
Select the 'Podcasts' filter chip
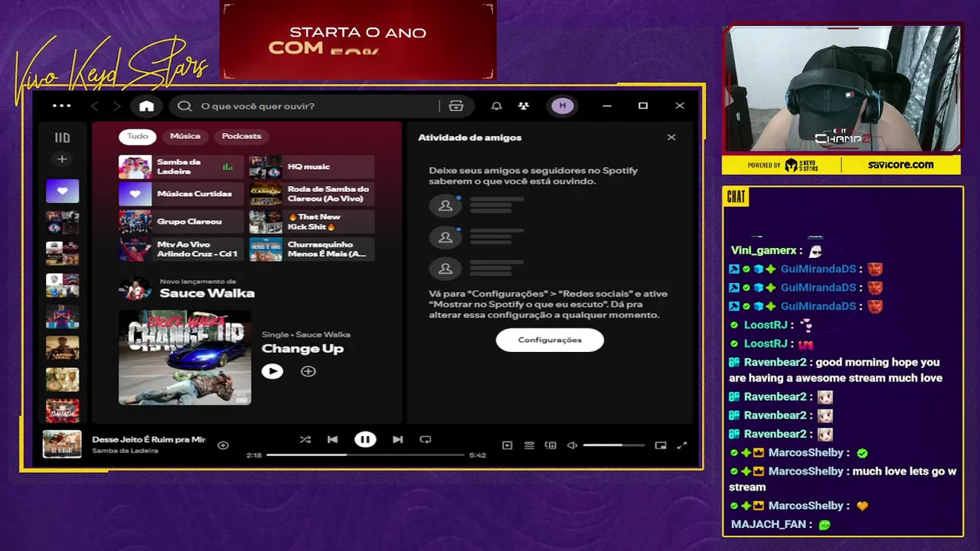(x=241, y=136)
